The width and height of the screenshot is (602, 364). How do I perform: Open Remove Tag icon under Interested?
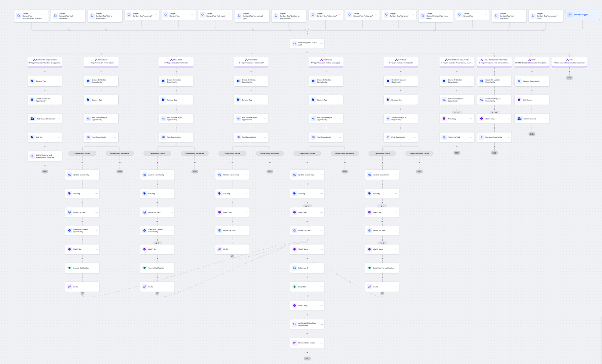(238, 100)
